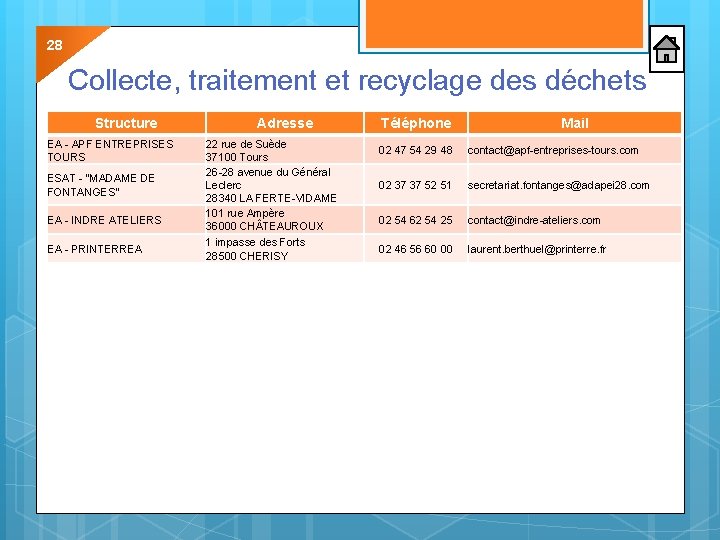Click the 'Mail' column header
This screenshot has height=540, width=720.
point(574,123)
